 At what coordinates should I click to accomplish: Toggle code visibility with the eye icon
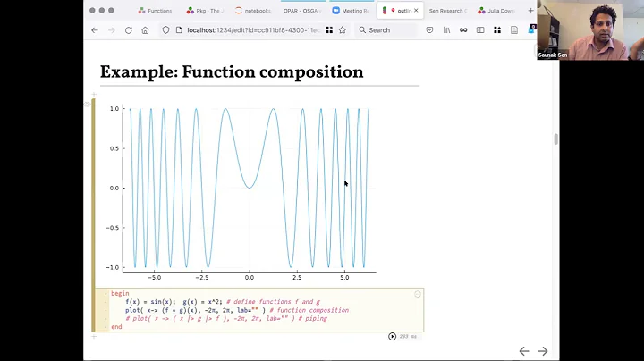(x=87, y=105)
